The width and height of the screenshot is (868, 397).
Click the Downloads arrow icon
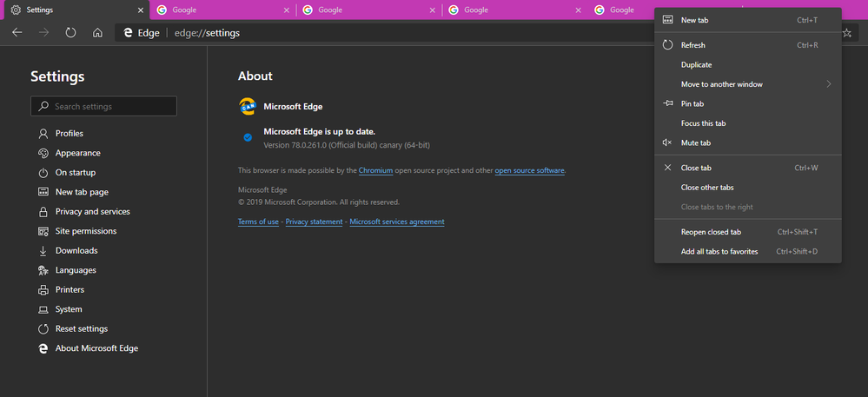click(43, 251)
